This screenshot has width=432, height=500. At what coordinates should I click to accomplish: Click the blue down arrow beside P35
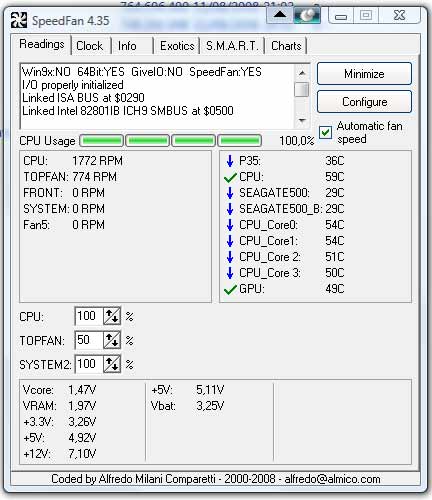pyautogui.click(x=230, y=161)
